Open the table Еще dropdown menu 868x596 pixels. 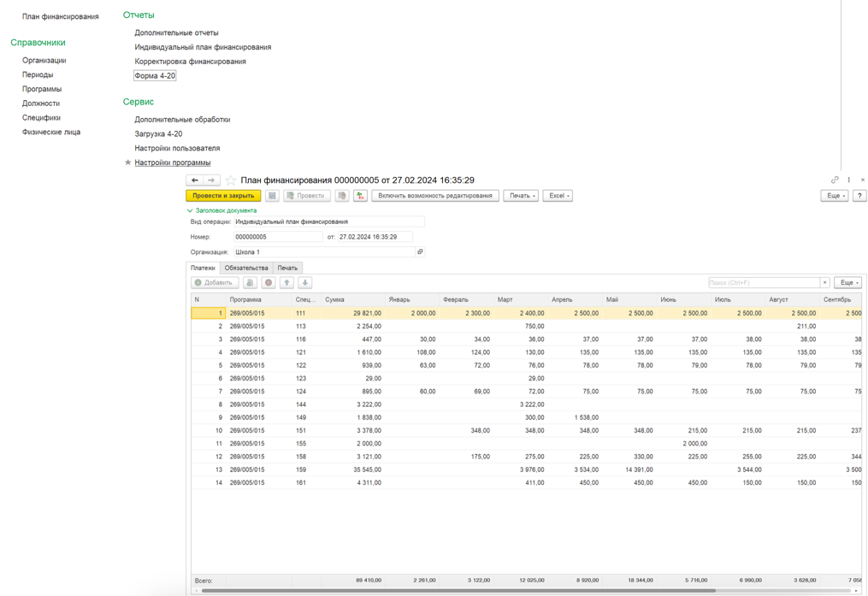point(848,283)
